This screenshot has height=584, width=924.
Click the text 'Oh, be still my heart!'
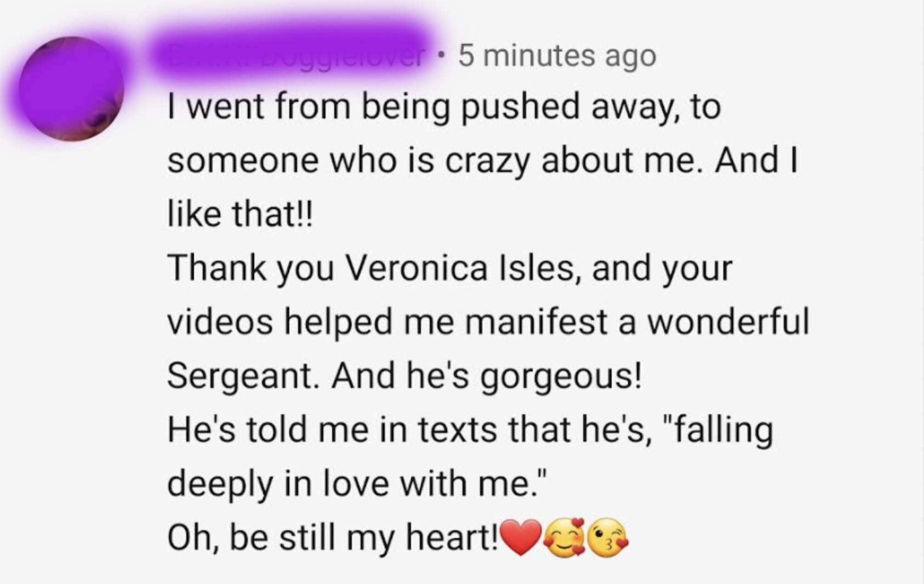(333, 538)
